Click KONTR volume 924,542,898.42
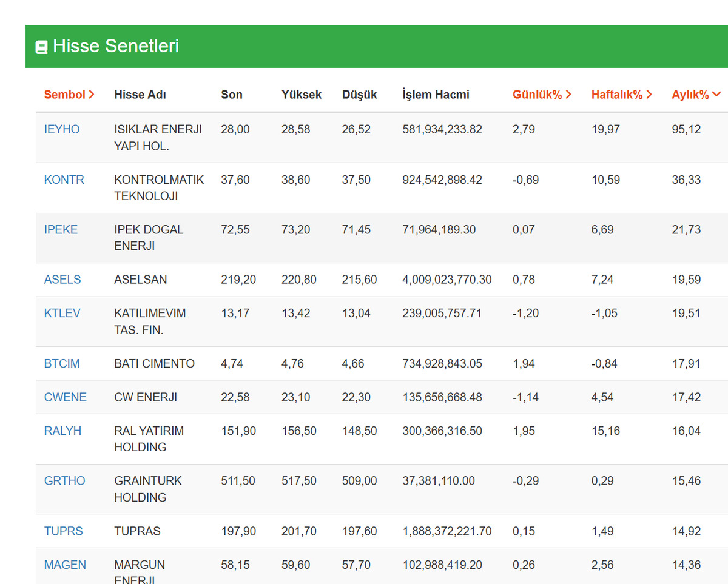728x584 pixels. click(442, 180)
